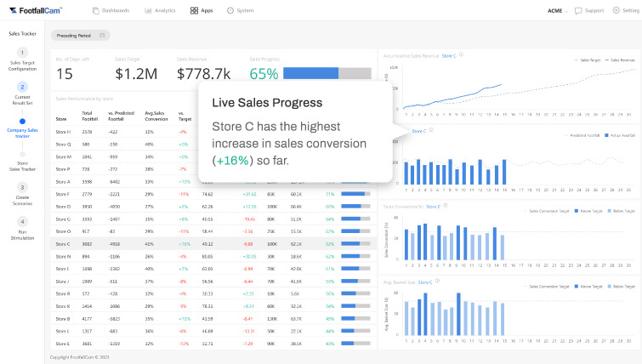Toggle Above Target legend in Sales Conversion chart
The height and width of the screenshot is (364, 642).
pos(588,211)
